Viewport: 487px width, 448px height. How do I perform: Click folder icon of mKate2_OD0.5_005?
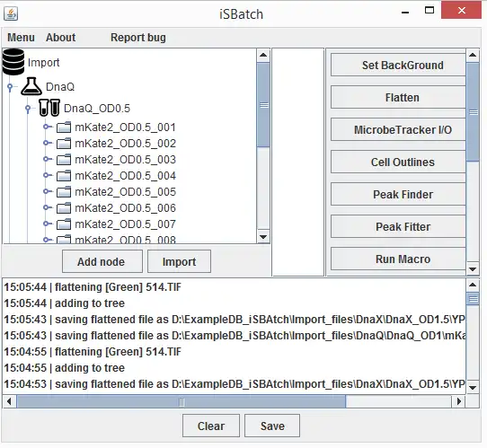[x=64, y=192]
